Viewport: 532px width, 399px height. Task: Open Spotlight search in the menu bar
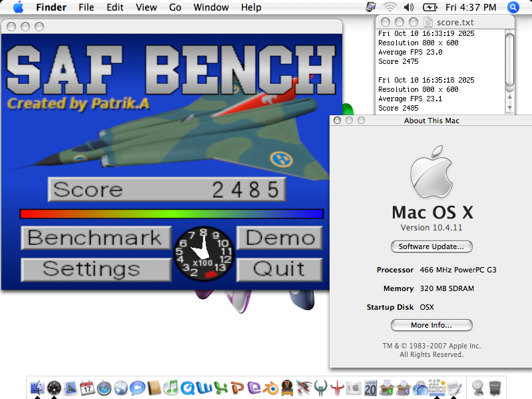513,7
